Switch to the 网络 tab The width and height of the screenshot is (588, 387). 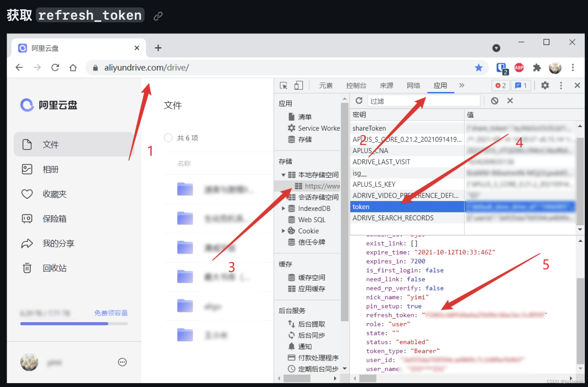coord(413,86)
